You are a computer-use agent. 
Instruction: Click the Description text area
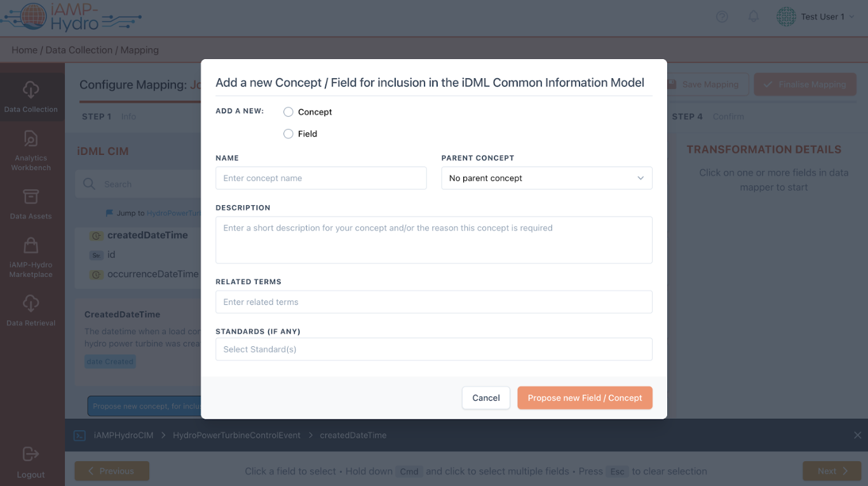pyautogui.click(x=433, y=240)
